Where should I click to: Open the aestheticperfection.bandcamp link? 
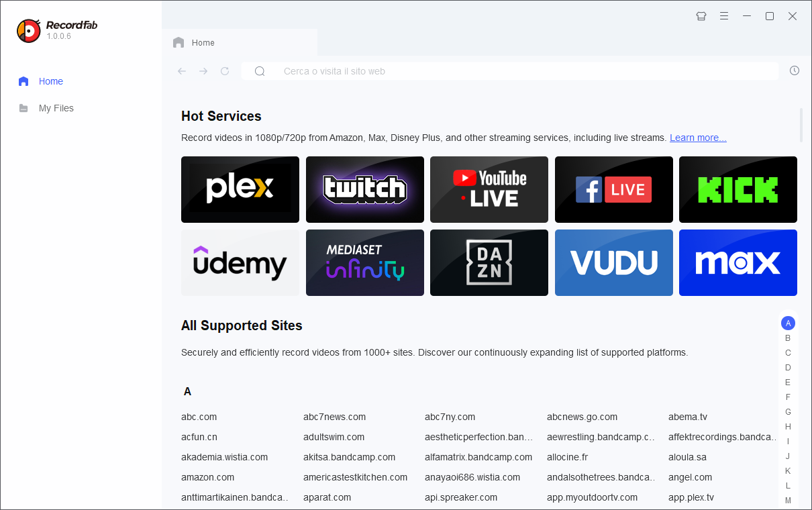pyautogui.click(x=479, y=437)
